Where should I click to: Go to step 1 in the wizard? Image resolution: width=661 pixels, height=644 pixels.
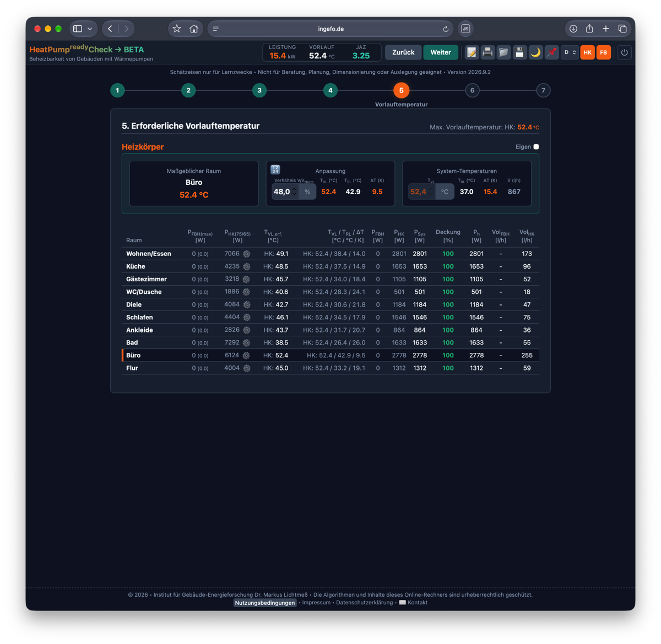pos(117,90)
